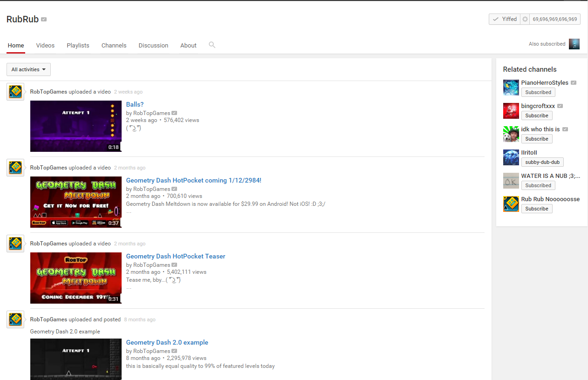This screenshot has width=588, height=380.
Task: Expand the HotPocket Teaser description ellipsis
Action: point(129,287)
